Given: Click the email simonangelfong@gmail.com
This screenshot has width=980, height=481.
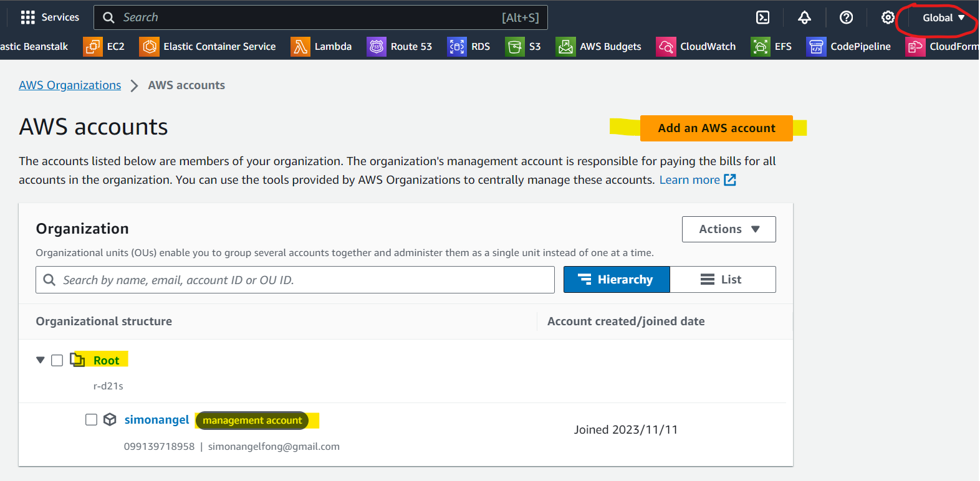Looking at the screenshot, I should click(274, 447).
